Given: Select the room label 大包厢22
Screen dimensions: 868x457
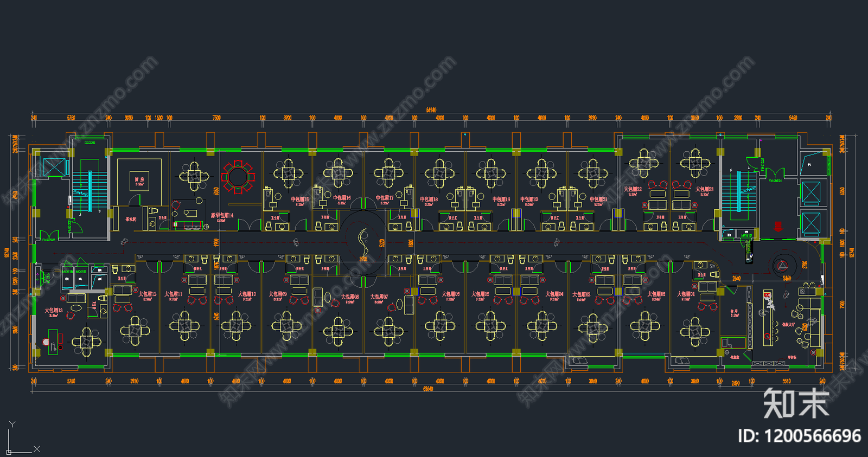Looking at the screenshot, I should pyautogui.click(x=633, y=189).
